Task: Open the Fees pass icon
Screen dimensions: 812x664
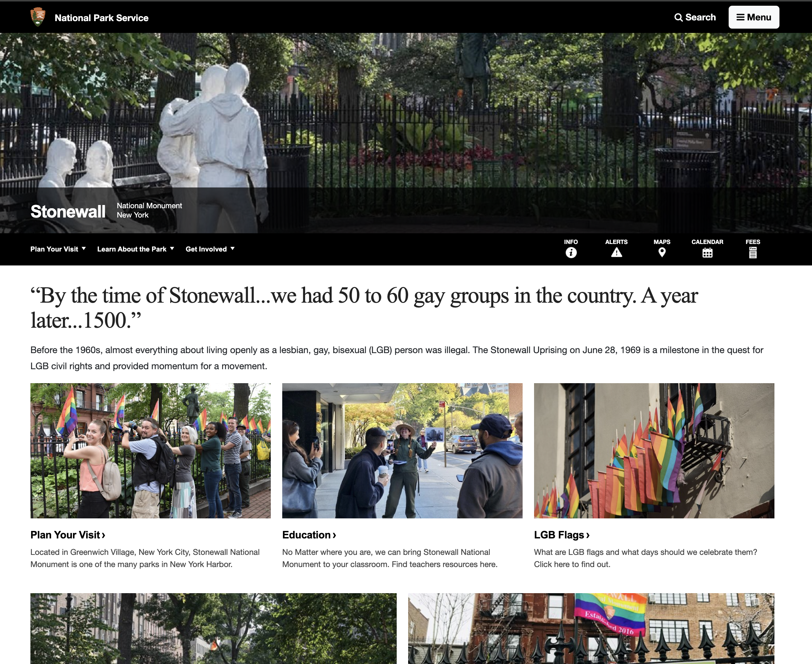Action: [x=752, y=253]
